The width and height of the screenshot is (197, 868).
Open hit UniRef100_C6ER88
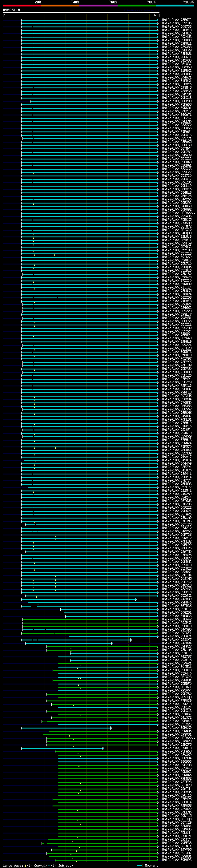coord(177,101)
